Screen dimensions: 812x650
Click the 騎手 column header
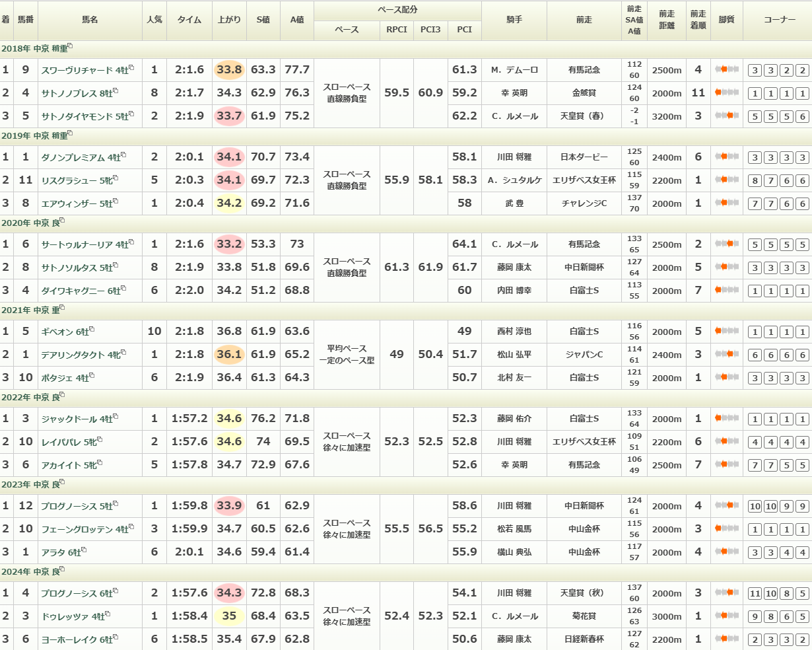(514, 20)
